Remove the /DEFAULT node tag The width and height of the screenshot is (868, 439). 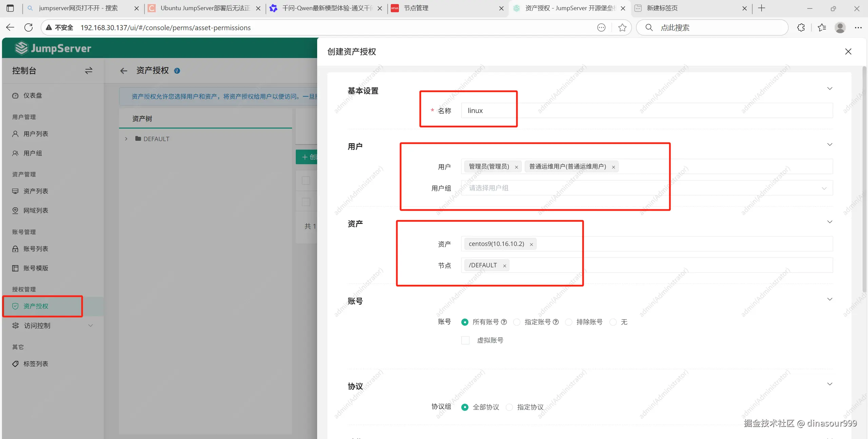click(x=504, y=266)
